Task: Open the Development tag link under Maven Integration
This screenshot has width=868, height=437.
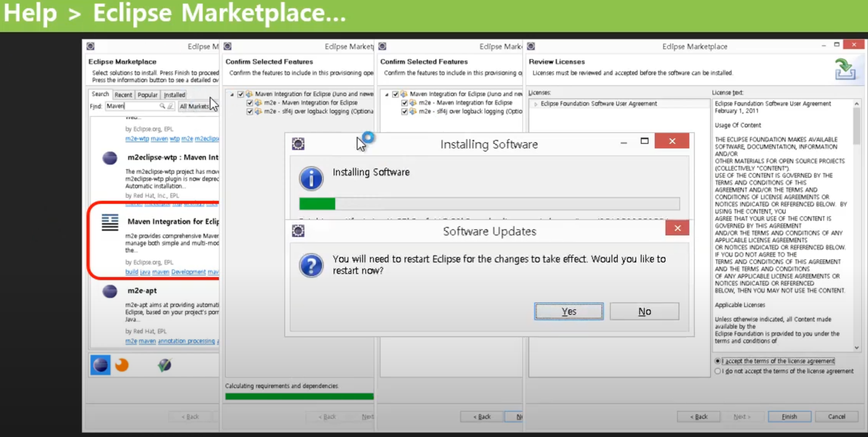Action: point(188,272)
